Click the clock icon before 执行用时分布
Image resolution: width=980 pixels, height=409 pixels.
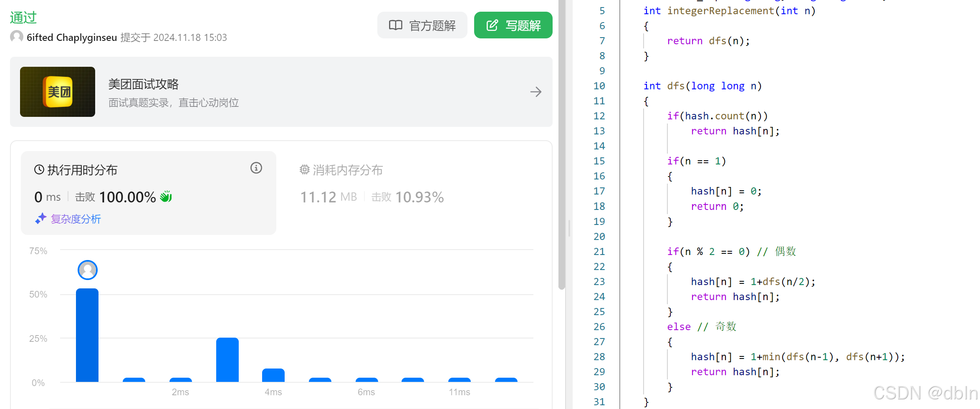39,170
